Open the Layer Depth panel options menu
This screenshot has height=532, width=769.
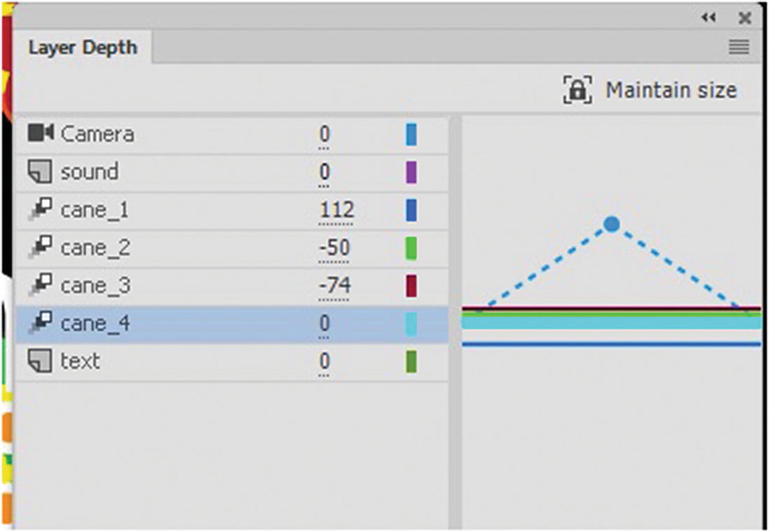tap(739, 48)
